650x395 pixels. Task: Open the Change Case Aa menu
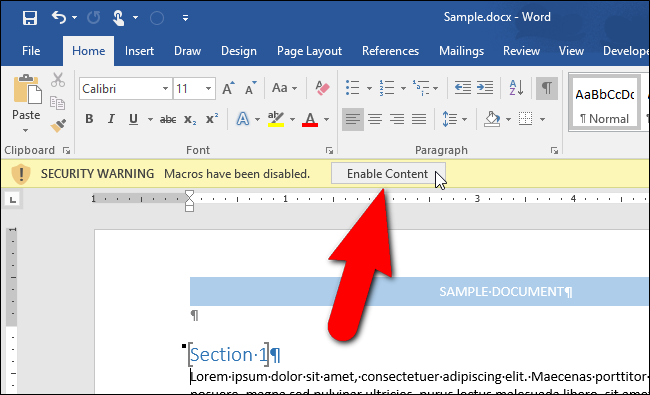(x=284, y=88)
